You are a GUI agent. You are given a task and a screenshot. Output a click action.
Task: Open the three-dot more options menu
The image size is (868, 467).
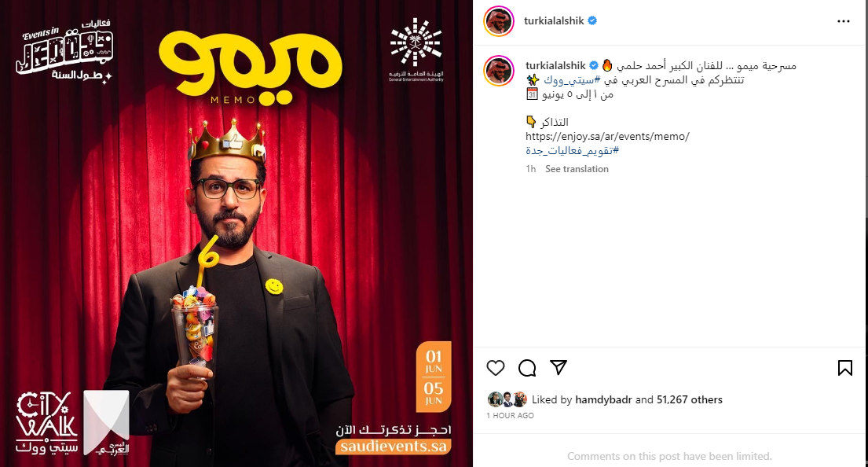coord(843,21)
